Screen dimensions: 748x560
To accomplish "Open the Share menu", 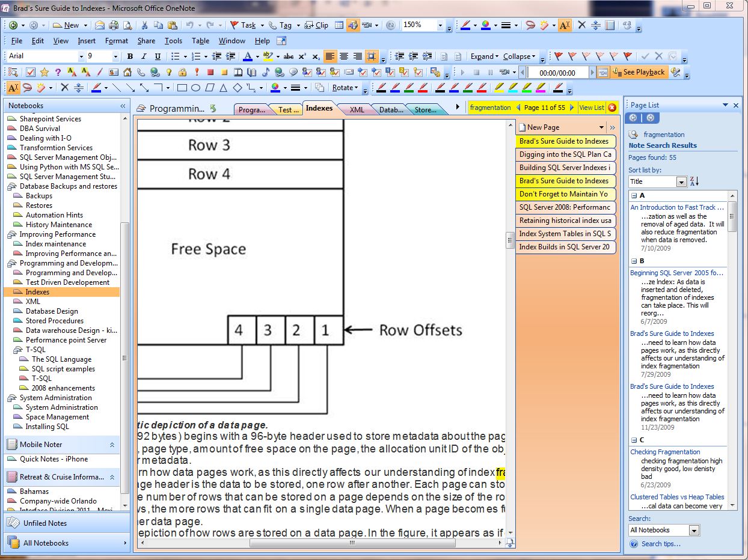I will point(146,41).
